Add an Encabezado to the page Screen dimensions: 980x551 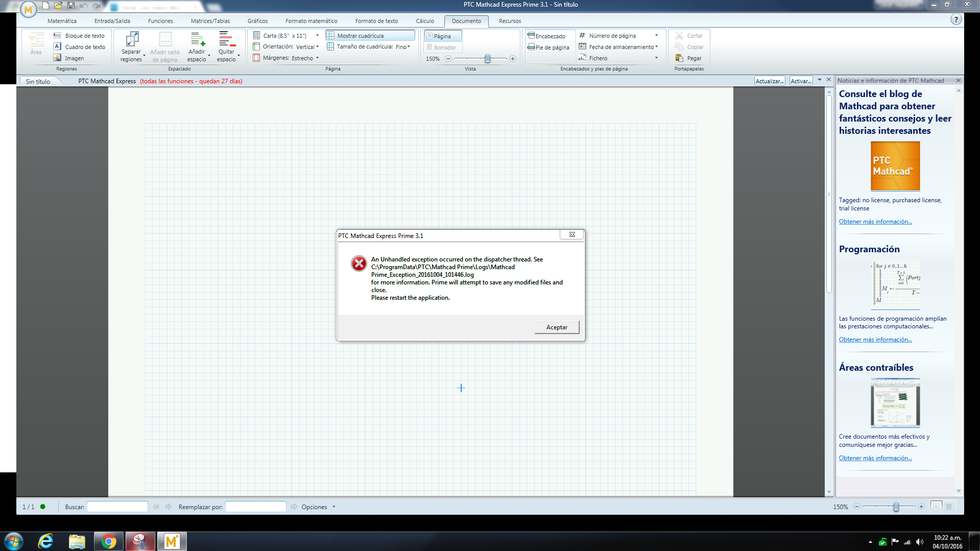pos(547,36)
